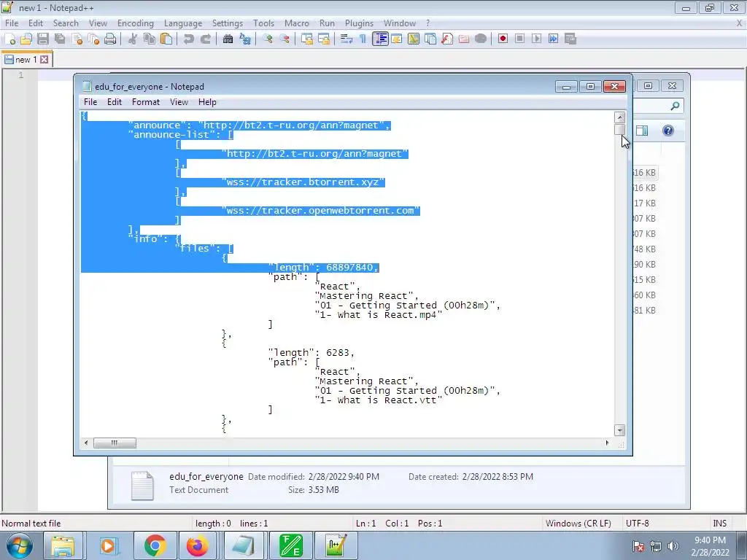Open the Macro menu in Notepad++
747x560 pixels.
click(296, 23)
